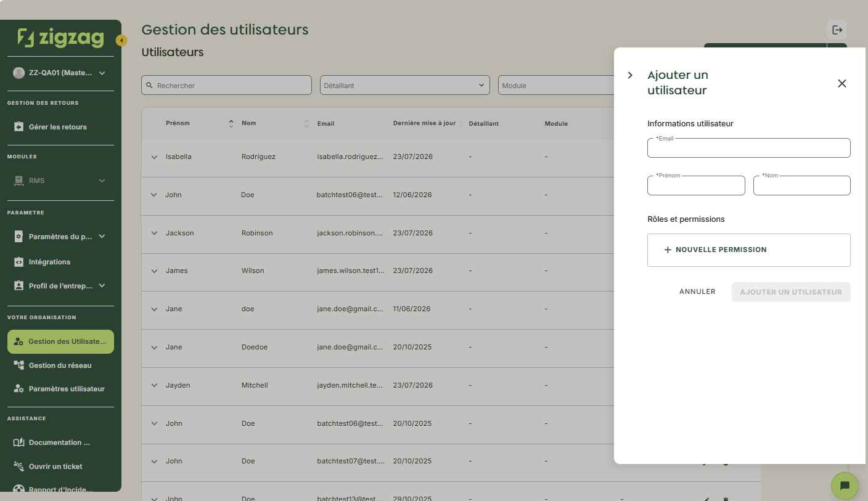Click the Ajouter un utilisateur submit button
The height and width of the screenshot is (501, 868).
[x=791, y=292]
